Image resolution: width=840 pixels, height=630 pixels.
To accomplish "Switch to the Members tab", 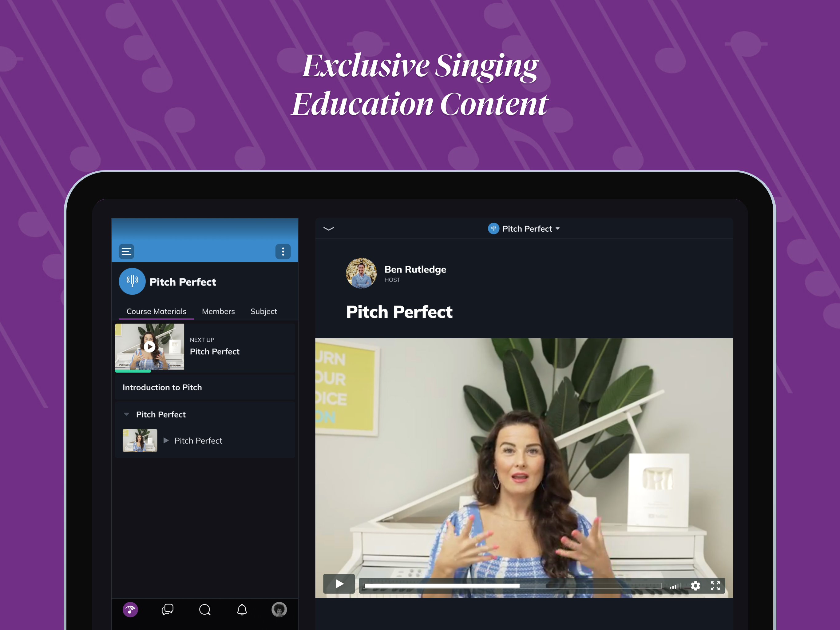I will [x=218, y=311].
